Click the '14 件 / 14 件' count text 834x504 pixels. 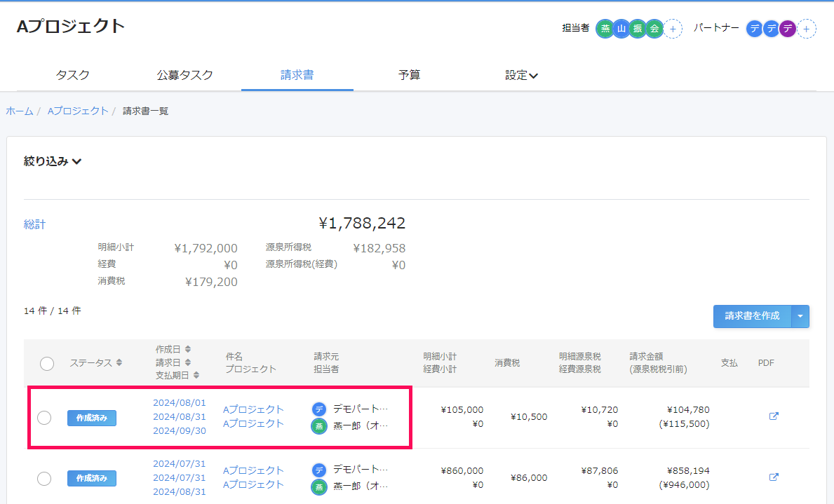[x=52, y=311]
